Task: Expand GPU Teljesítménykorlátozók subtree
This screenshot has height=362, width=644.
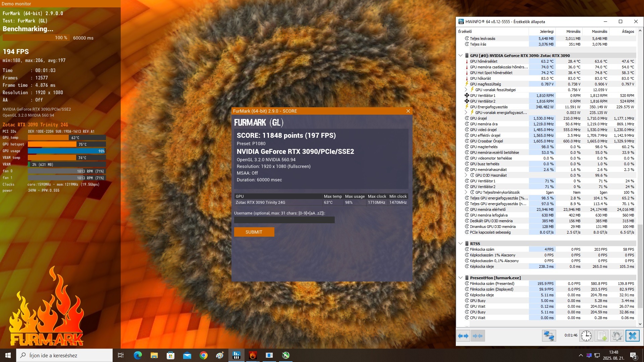Action: (x=466, y=192)
